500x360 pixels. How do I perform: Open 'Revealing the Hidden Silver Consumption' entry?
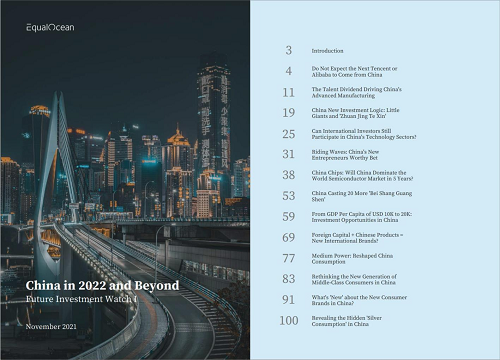(347, 321)
